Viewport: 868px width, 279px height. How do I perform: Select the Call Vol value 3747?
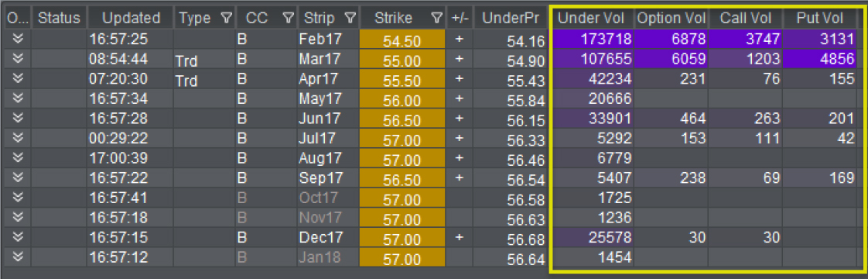click(x=746, y=40)
